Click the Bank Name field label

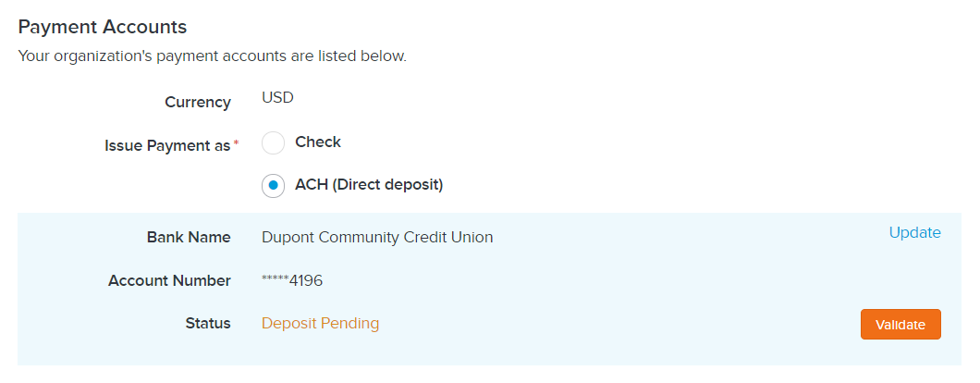[x=189, y=238]
